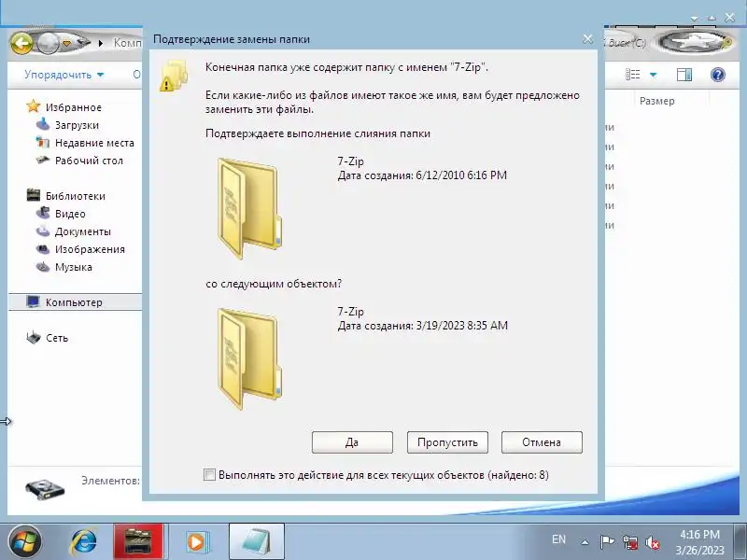Click the Загрузки folder icon
747x560 pixels.
pyautogui.click(x=43, y=124)
